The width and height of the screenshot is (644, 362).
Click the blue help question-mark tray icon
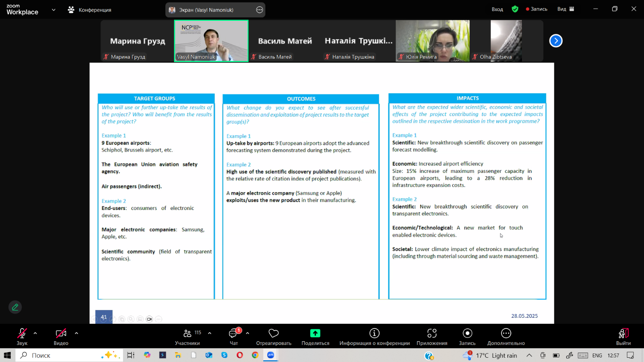429,356
